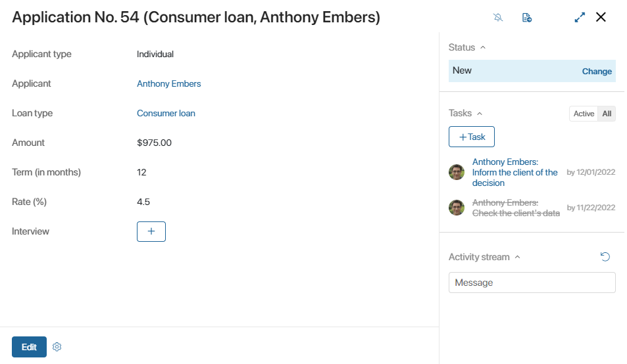Screen dimensions: 627x364
Task: Click avatar next to Inform the client task
Action: 456,172
